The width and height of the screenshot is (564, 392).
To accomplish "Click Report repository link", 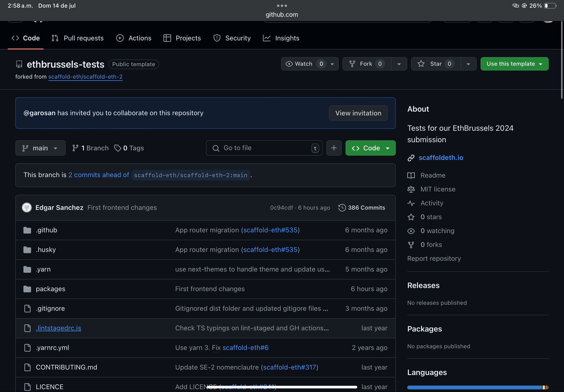I will tap(434, 258).
